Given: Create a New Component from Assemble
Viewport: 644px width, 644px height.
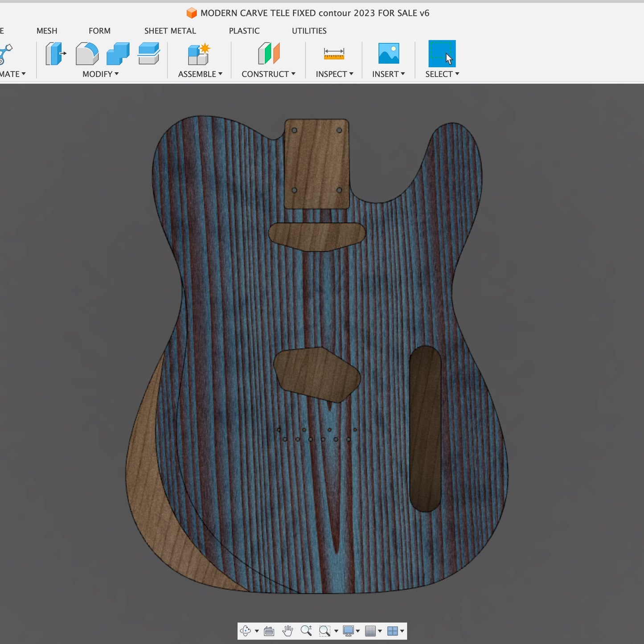Looking at the screenshot, I should 199,54.
